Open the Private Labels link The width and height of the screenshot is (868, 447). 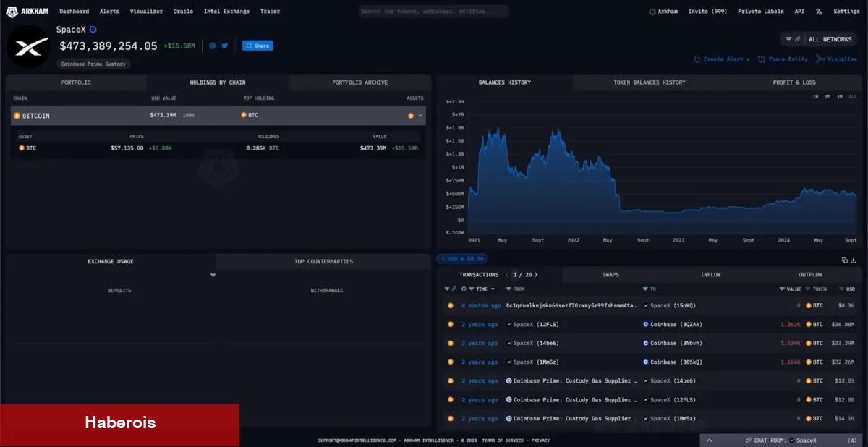coord(761,12)
